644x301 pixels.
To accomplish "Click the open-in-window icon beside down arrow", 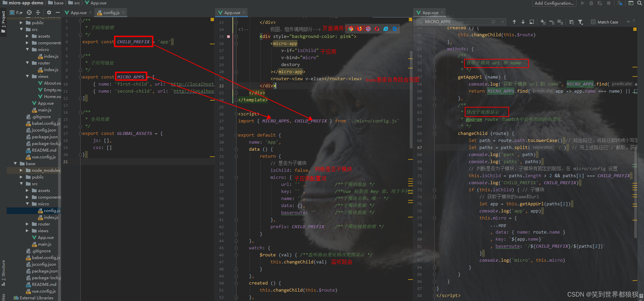I will coord(532,22).
